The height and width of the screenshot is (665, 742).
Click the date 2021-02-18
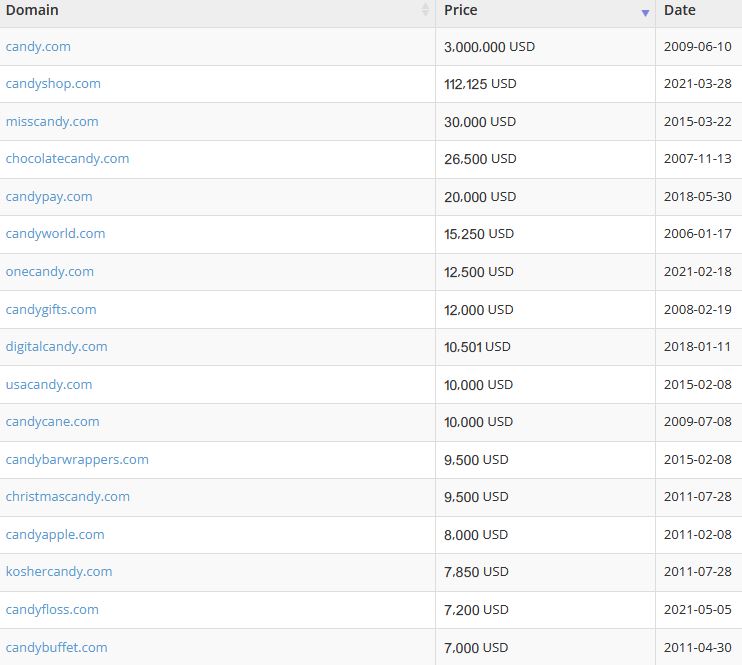[x=698, y=272]
